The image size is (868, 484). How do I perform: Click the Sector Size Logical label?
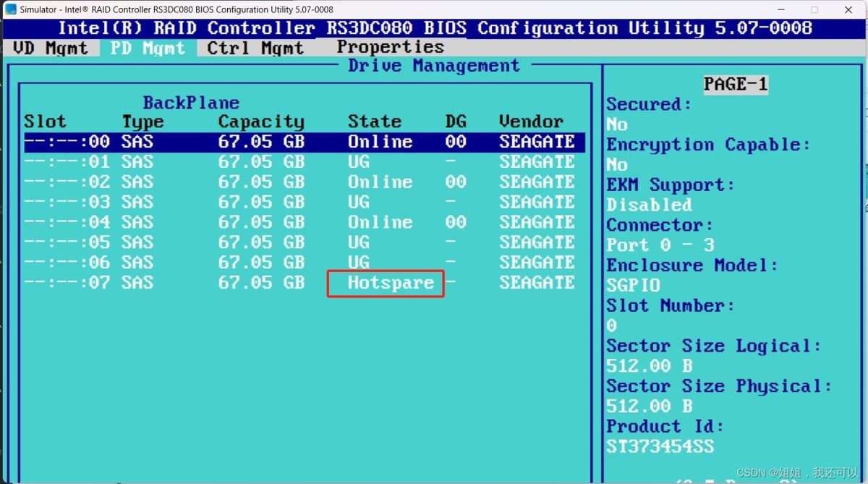tap(714, 347)
